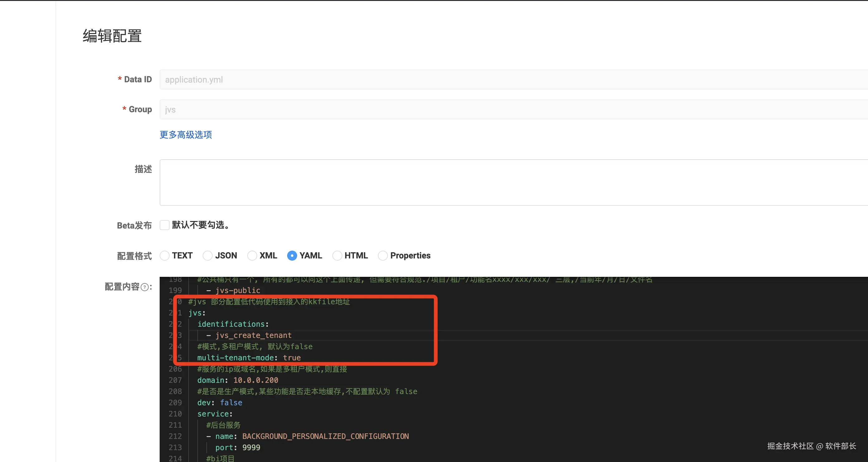
Task: Click line number 210 in editor gutter
Action: click(175, 414)
